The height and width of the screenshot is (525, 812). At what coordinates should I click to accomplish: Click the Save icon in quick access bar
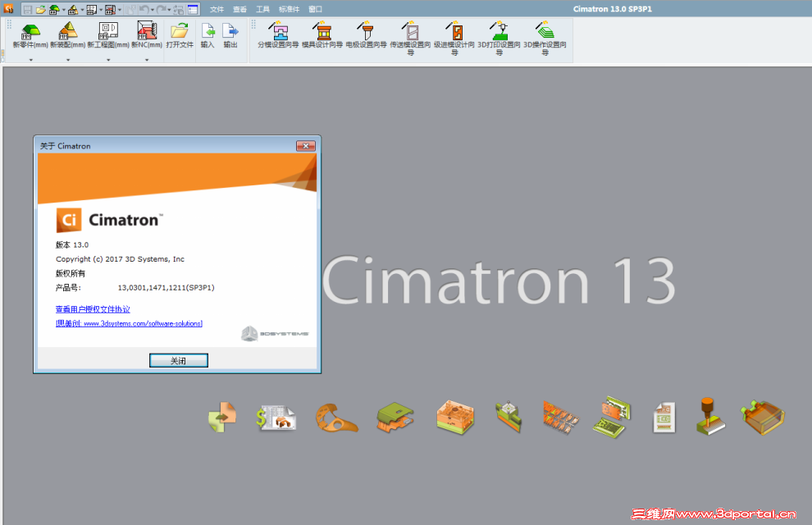click(27, 9)
